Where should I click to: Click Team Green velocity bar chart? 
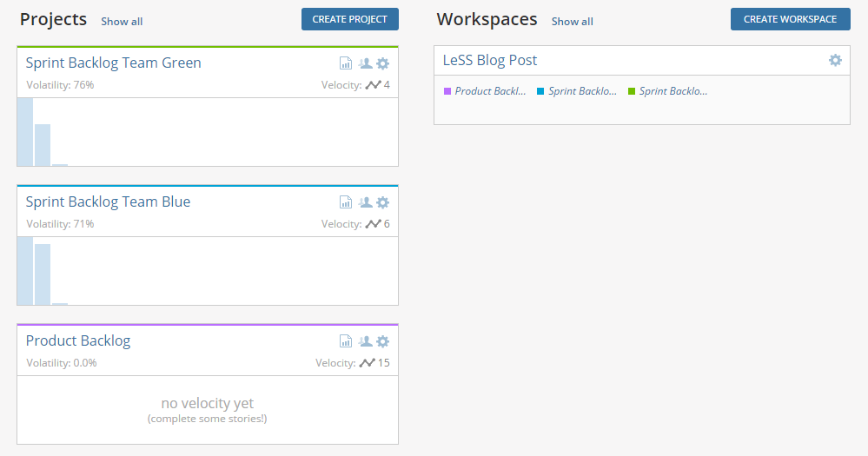(x=208, y=132)
